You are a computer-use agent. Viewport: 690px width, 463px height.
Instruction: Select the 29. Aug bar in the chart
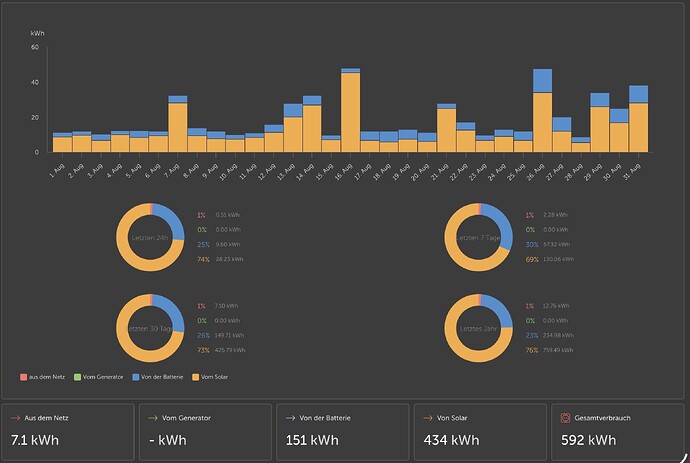600,123
